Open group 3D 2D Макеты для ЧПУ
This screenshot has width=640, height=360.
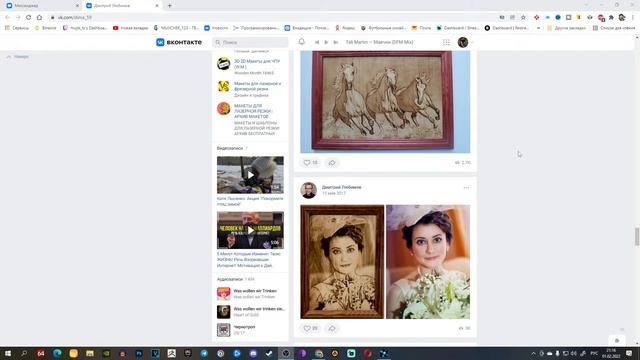[x=257, y=64]
